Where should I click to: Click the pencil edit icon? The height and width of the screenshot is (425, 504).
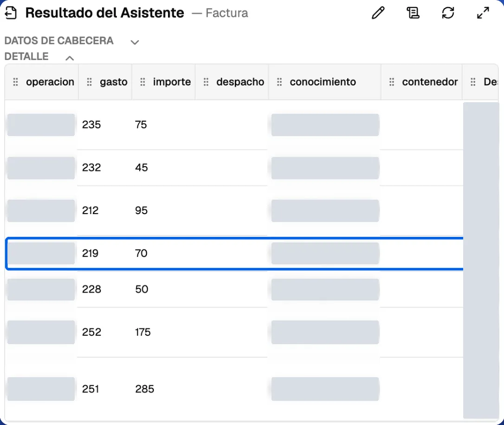click(378, 13)
